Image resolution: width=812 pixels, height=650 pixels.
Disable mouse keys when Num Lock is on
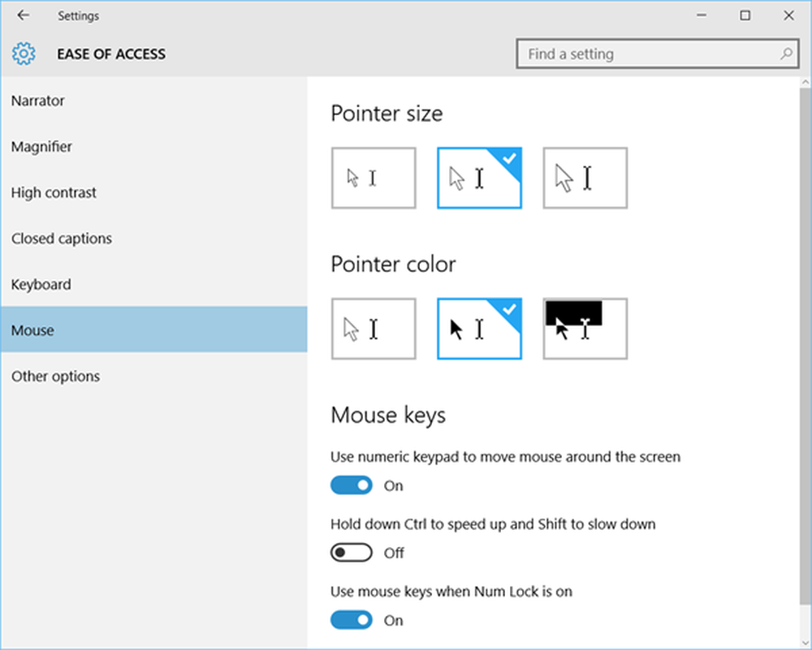tap(351, 620)
